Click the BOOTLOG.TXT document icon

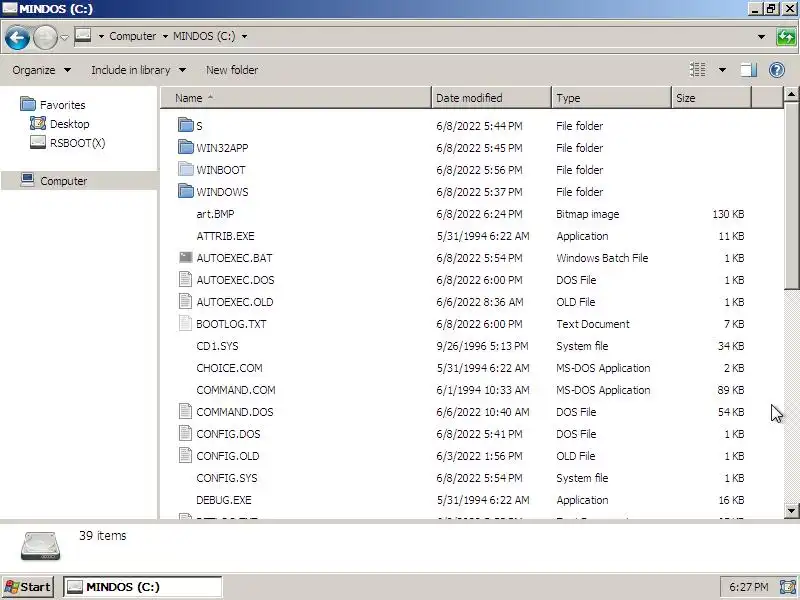pyautogui.click(x=186, y=323)
